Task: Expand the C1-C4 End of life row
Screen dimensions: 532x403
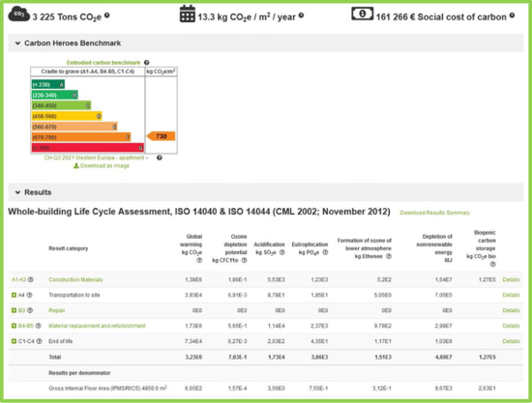Action: pyautogui.click(x=14, y=341)
